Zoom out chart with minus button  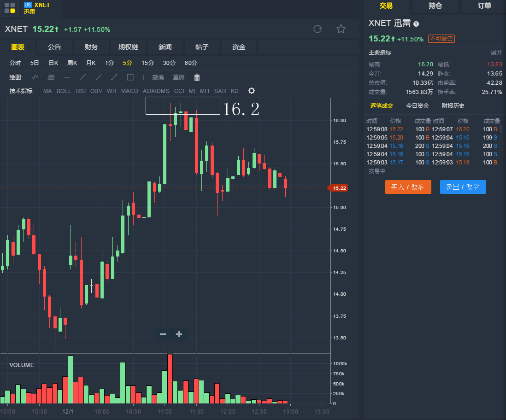pos(163,334)
